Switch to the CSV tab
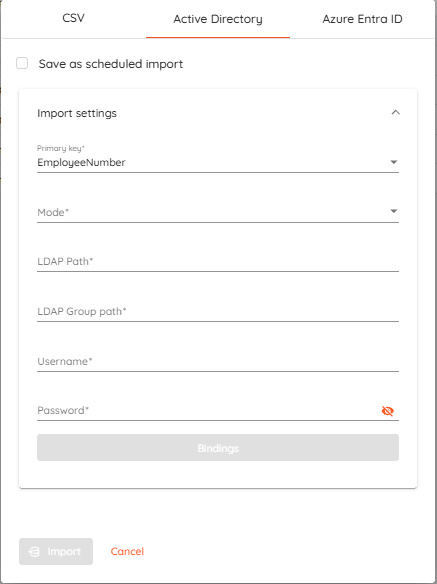Screen dimensions: 437x584 point(73,19)
